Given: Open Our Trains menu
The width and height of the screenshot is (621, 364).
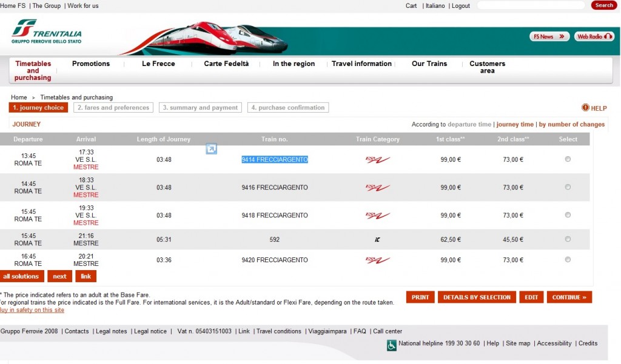Looking at the screenshot, I should click(429, 64).
